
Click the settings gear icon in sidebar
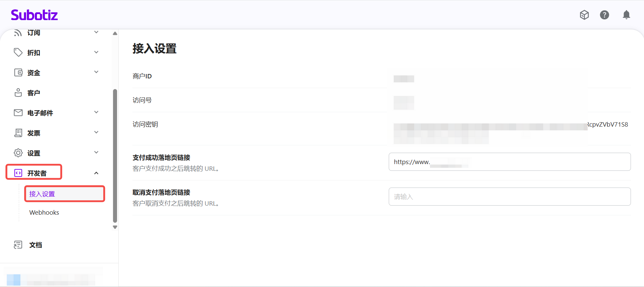click(18, 153)
